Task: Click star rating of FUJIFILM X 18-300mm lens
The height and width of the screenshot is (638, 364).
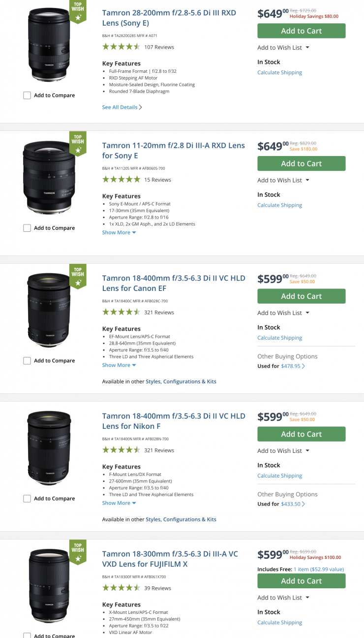Action: (x=121, y=588)
